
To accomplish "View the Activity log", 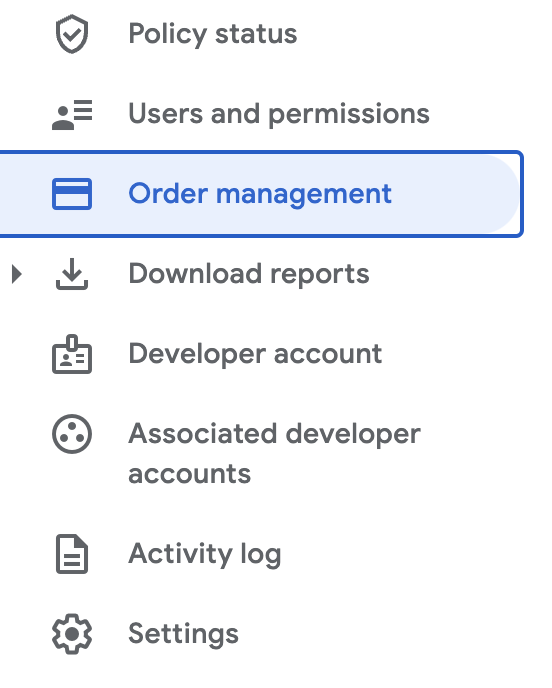I will 204,554.
